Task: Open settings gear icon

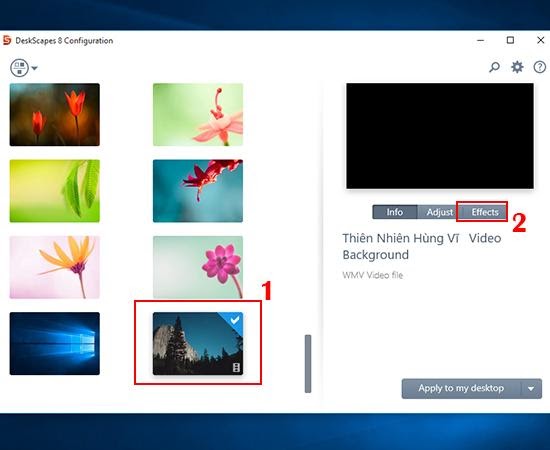Action: point(517,67)
